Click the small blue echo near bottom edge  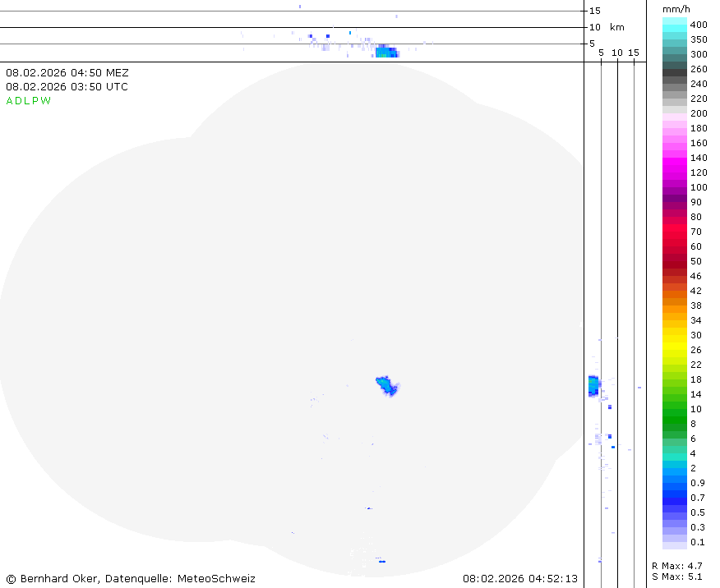[381, 561]
